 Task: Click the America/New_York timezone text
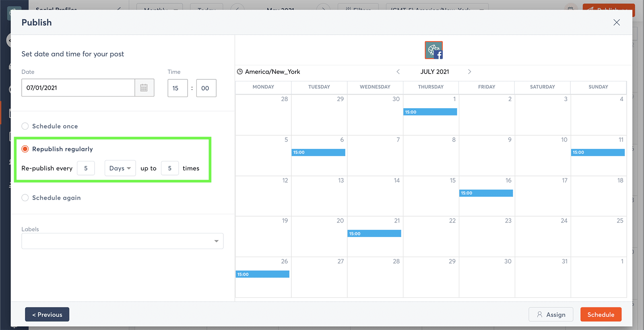tap(272, 72)
